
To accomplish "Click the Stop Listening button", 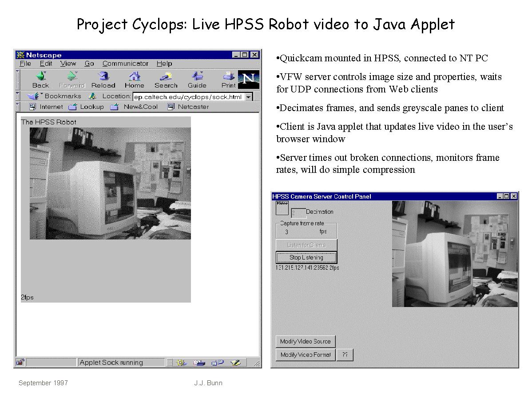I will 306,257.
